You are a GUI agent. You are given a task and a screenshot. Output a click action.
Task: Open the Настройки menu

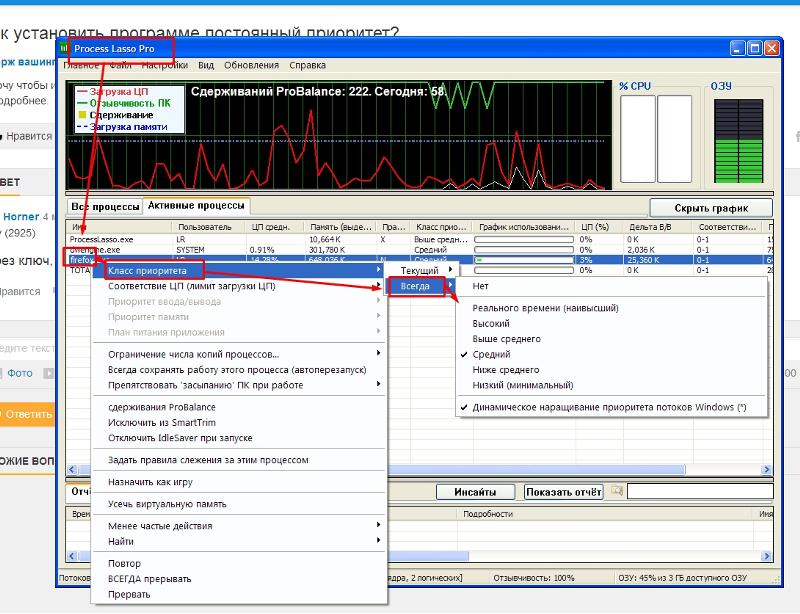pos(164,65)
